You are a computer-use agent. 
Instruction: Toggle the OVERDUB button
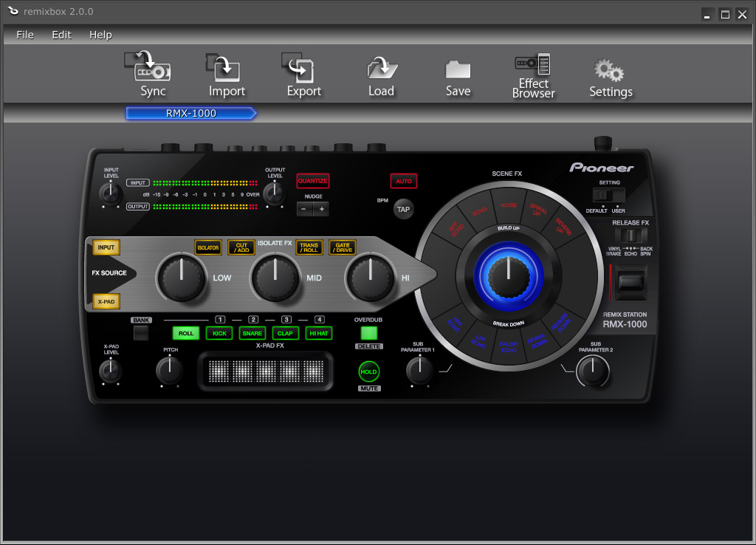coord(369,333)
